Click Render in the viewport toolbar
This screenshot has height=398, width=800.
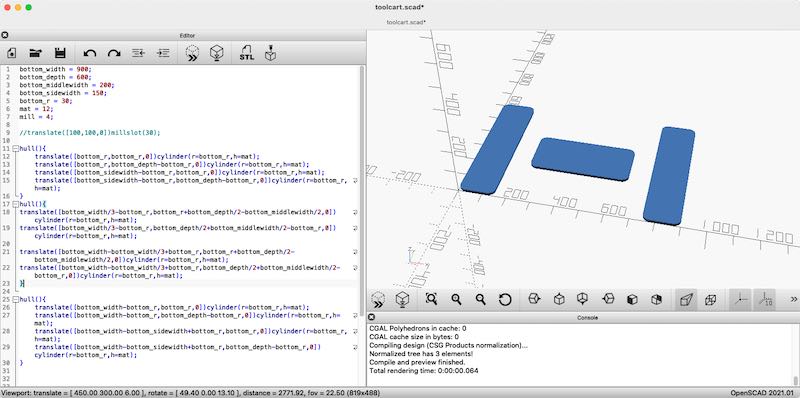(x=403, y=300)
